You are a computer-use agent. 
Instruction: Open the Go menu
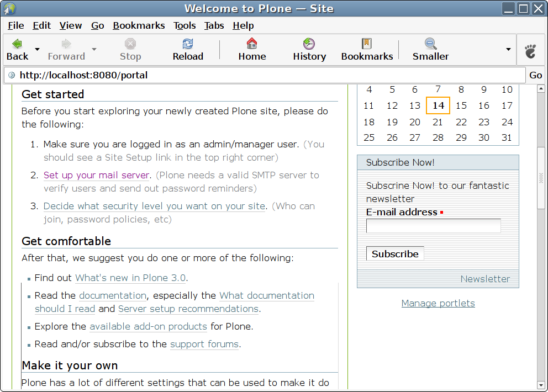click(98, 25)
